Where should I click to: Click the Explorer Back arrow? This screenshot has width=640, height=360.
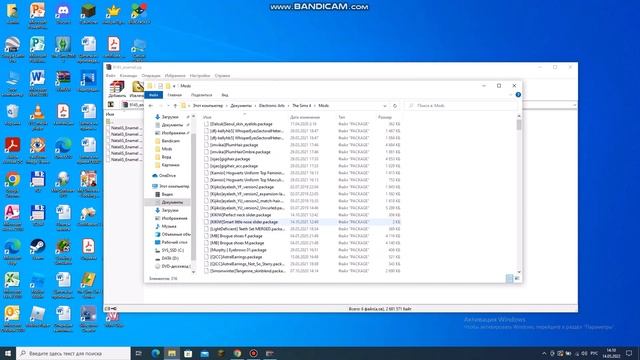click(151, 106)
